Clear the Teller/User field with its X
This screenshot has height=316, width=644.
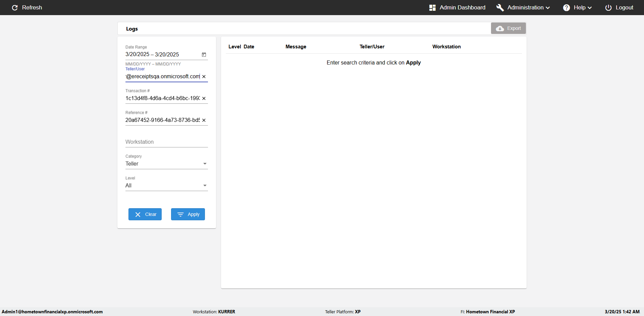coord(204,77)
